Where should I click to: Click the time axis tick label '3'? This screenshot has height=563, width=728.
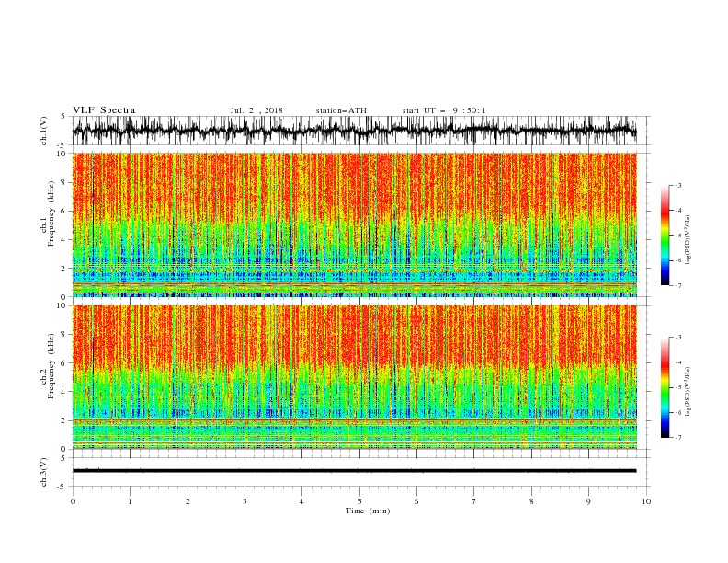pos(245,501)
